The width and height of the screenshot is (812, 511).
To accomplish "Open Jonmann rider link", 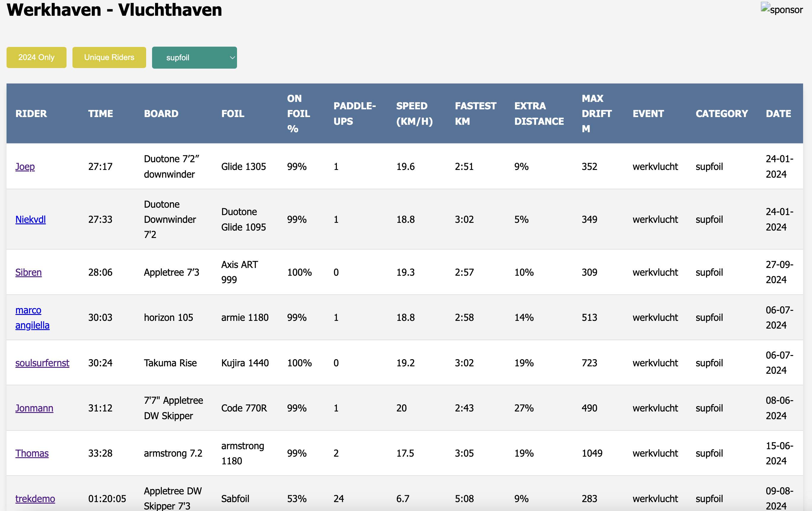I will pos(34,408).
